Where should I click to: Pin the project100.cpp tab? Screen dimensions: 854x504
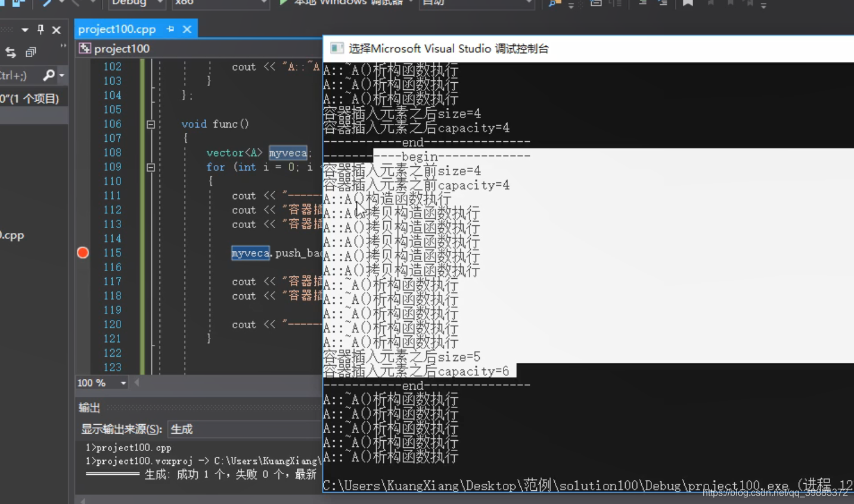[170, 29]
